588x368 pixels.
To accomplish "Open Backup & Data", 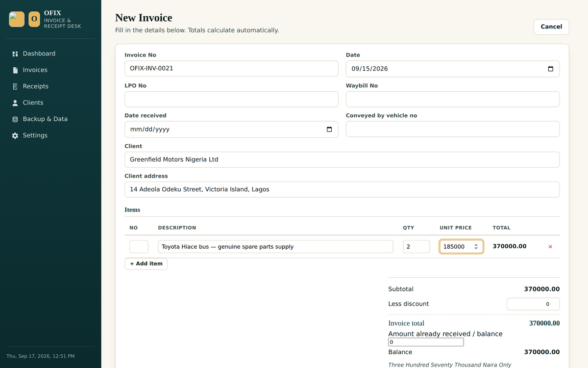I will 50,119.
